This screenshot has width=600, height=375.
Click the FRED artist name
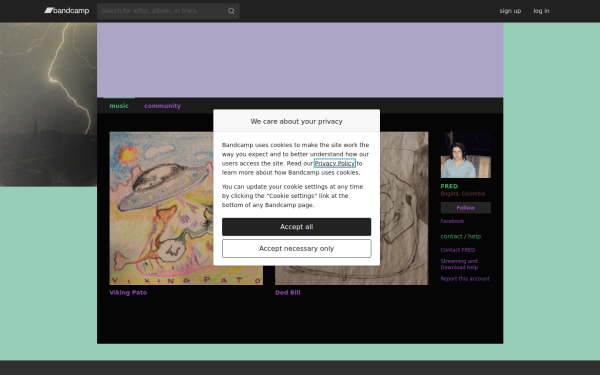click(449, 186)
